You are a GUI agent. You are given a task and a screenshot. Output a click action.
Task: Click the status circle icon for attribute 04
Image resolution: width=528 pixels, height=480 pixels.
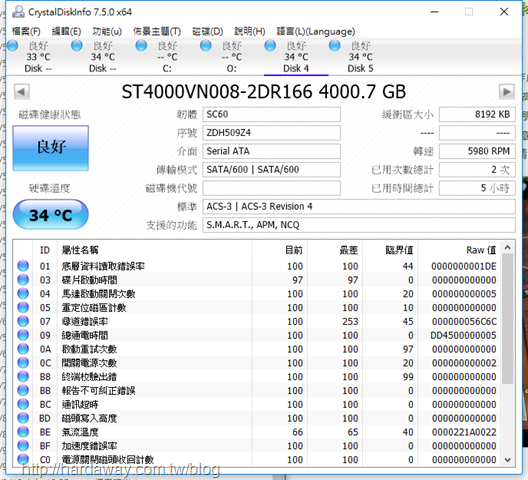pyautogui.click(x=23, y=293)
